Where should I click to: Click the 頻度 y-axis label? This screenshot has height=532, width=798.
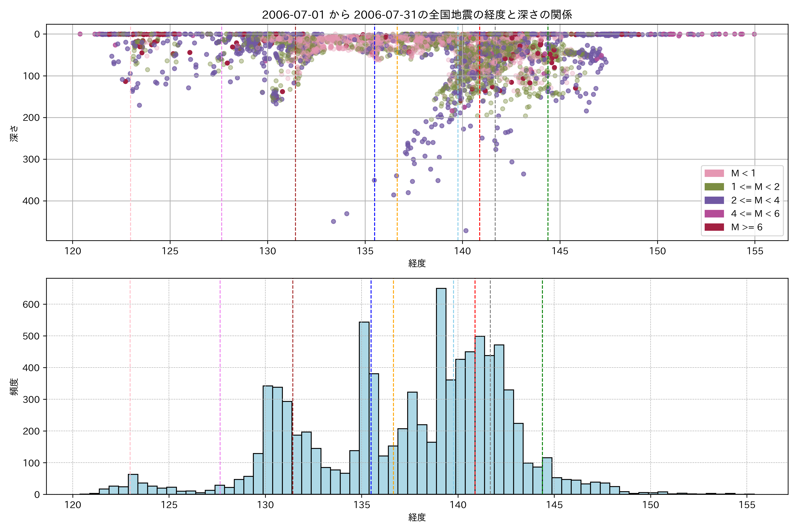click(14, 387)
